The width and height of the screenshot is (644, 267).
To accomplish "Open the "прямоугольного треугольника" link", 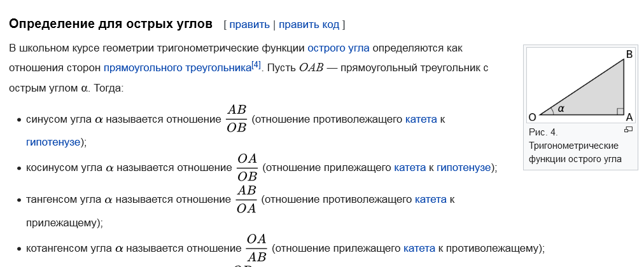I will click(x=178, y=67).
